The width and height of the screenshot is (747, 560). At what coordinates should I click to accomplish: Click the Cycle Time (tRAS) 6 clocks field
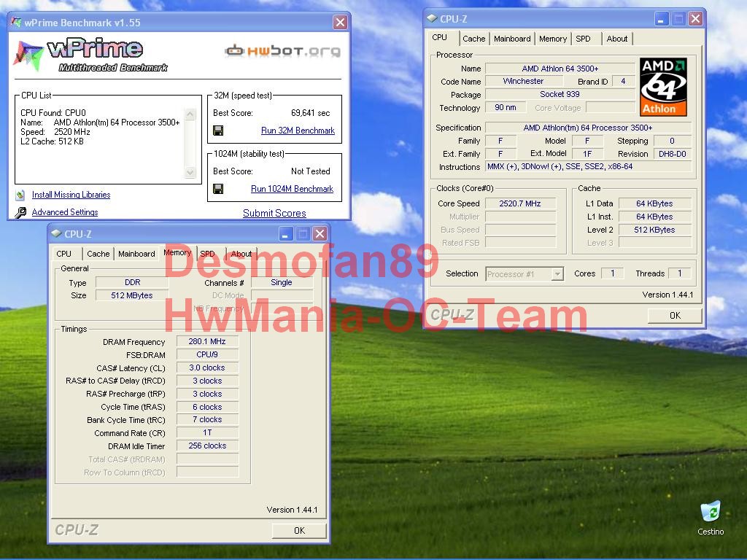(x=207, y=407)
